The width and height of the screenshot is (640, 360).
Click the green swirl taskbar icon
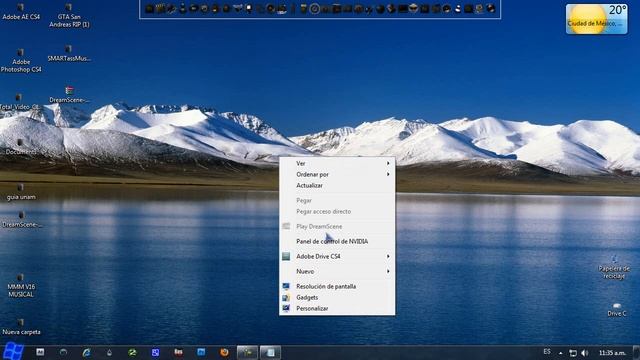tap(132, 352)
